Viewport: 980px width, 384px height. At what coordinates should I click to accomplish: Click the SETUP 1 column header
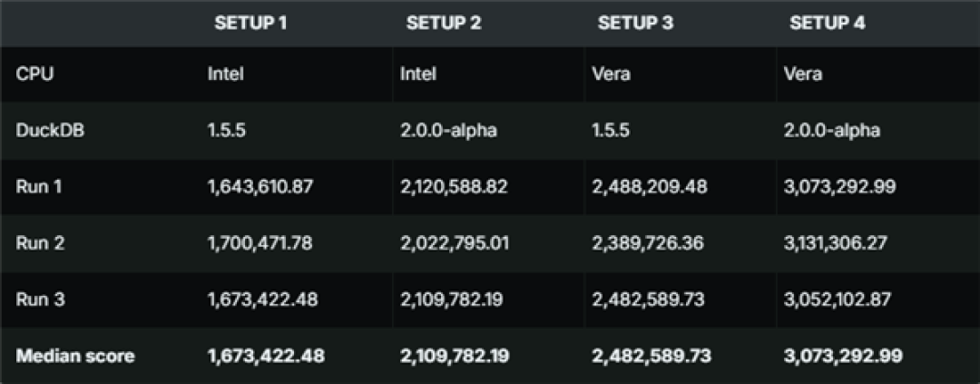click(x=250, y=23)
